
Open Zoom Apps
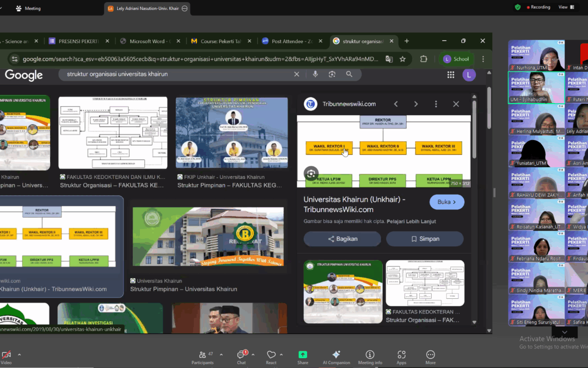[401, 358]
